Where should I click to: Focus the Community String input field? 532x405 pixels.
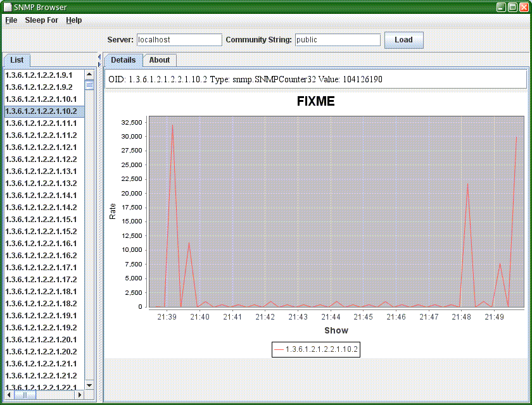pyautogui.click(x=338, y=40)
